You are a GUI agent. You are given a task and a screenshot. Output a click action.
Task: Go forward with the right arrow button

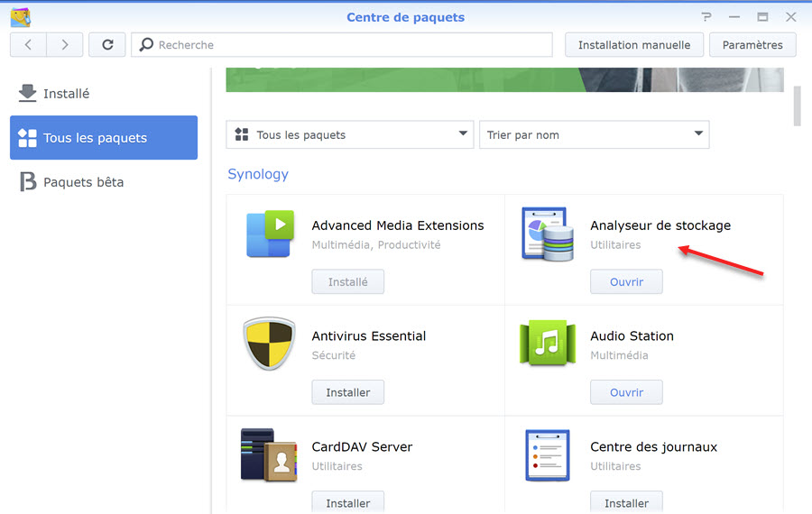65,45
